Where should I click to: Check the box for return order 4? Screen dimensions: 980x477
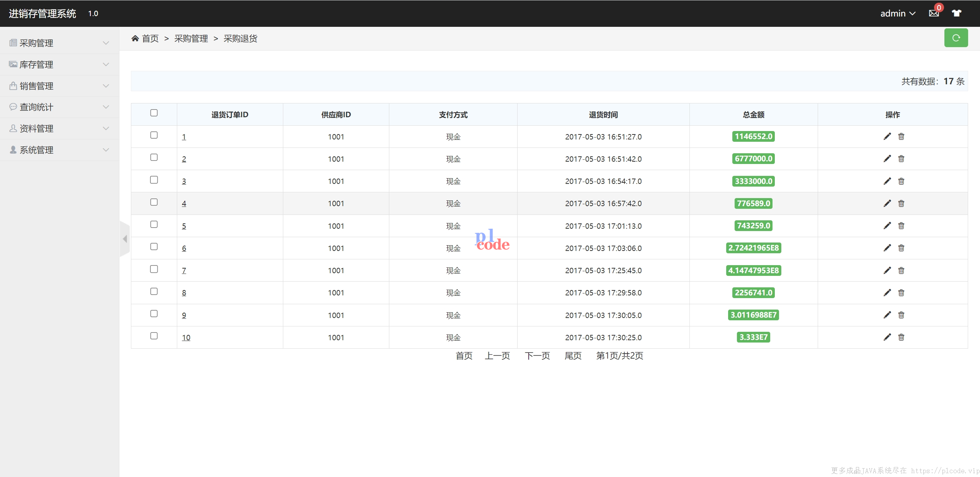click(154, 202)
